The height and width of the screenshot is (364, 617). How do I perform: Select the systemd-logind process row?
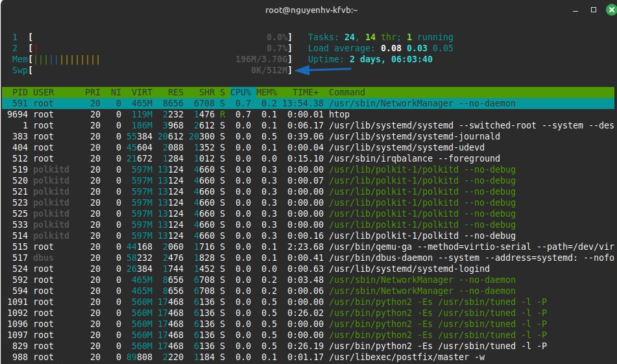coord(308,269)
